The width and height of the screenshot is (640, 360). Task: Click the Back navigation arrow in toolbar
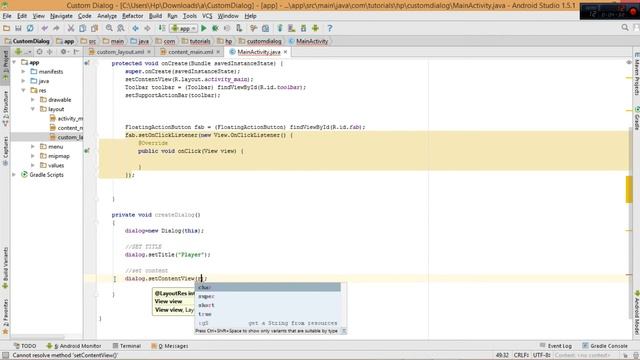pyautogui.click(x=135, y=28)
